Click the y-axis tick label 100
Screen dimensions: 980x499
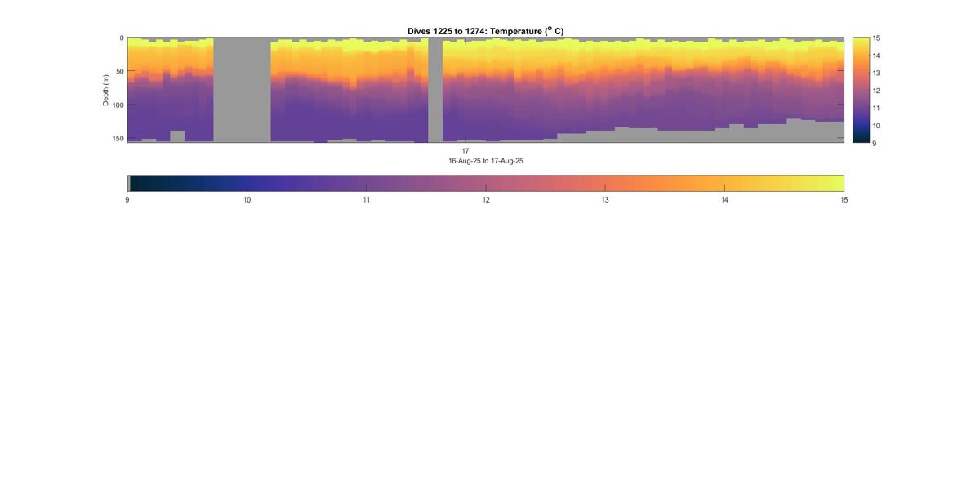point(118,105)
